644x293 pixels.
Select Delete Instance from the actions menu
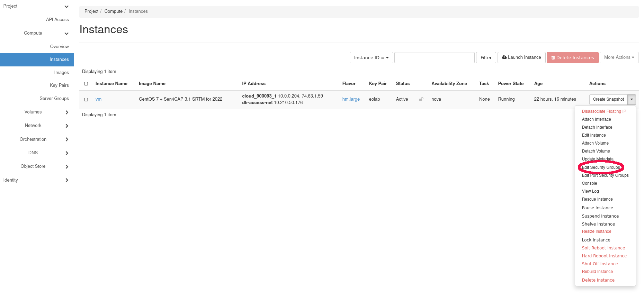(598, 280)
